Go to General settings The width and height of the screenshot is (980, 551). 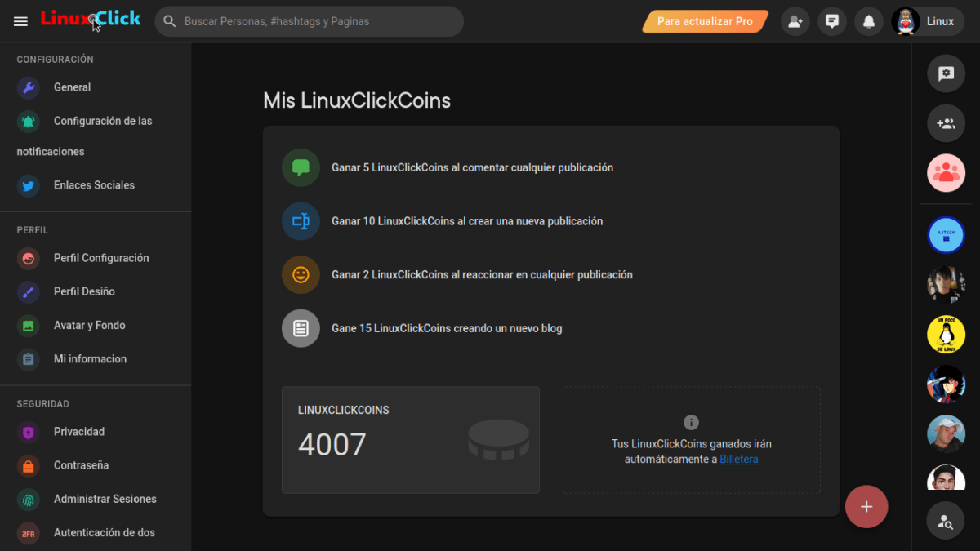[x=72, y=87]
